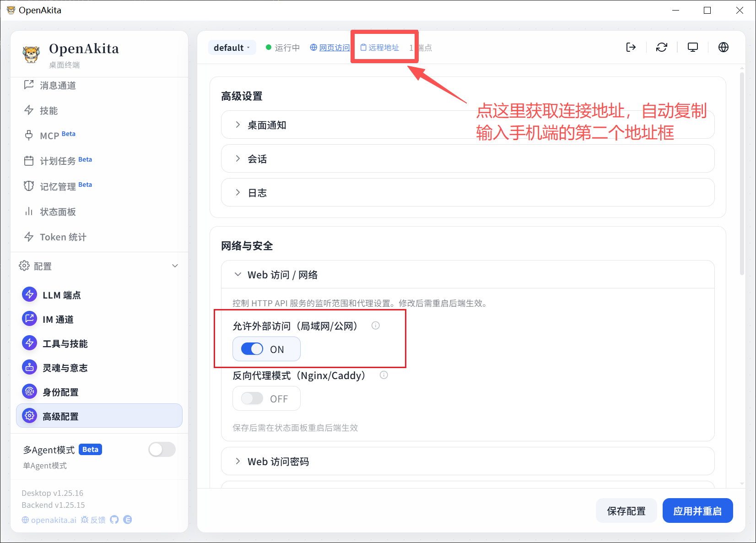Image resolution: width=756 pixels, height=543 pixels.
Task: Open 工具与技能 via its icon
Action: coord(30,343)
